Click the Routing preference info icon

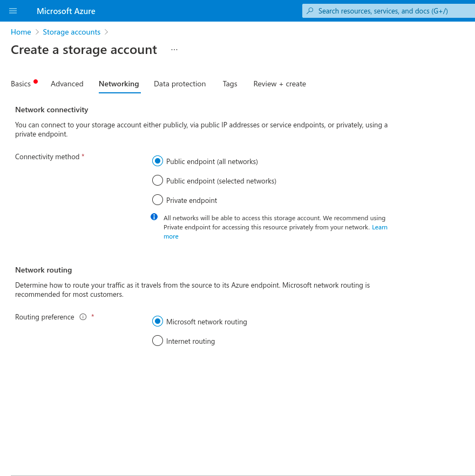(83, 317)
